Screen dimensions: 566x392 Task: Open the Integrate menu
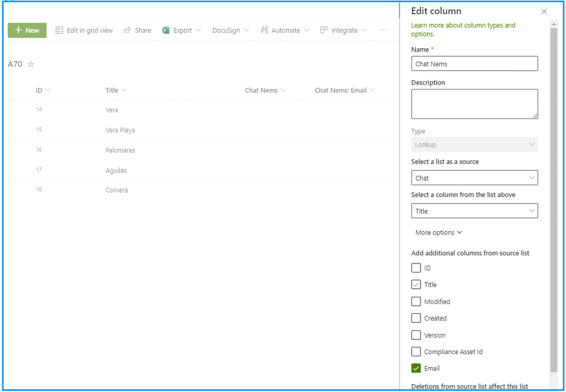343,31
